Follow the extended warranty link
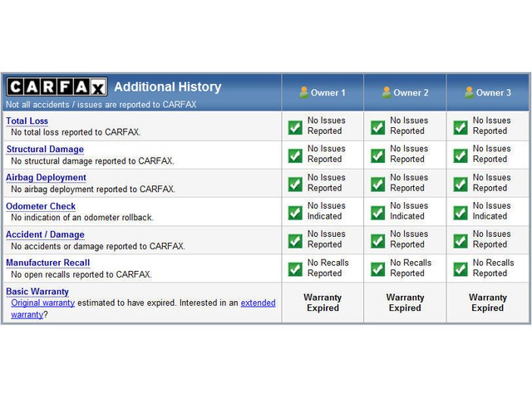 coord(258,303)
